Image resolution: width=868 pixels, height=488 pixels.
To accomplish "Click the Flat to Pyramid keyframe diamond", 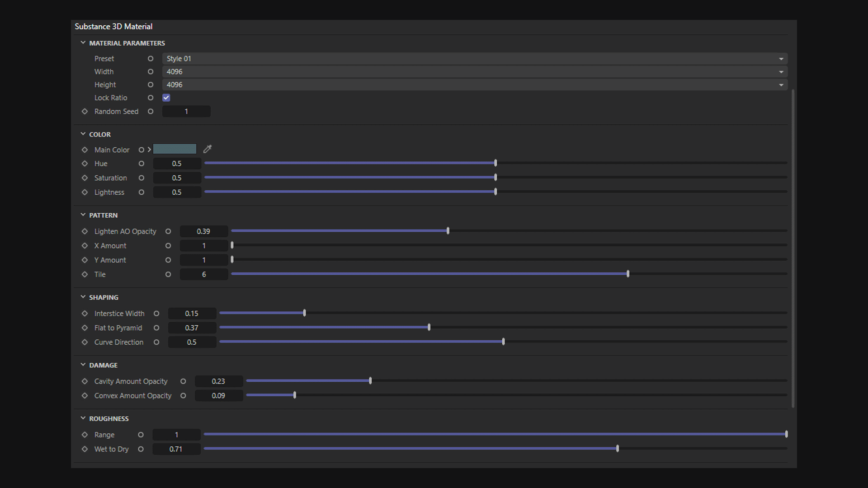I will point(85,328).
